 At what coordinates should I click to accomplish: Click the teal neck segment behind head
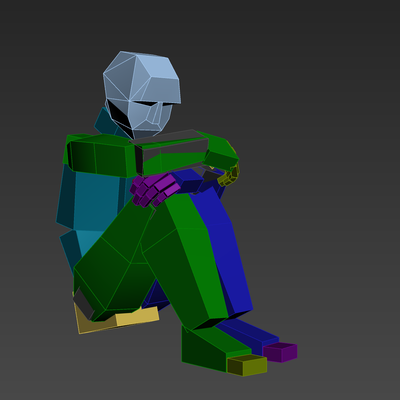[105, 122]
